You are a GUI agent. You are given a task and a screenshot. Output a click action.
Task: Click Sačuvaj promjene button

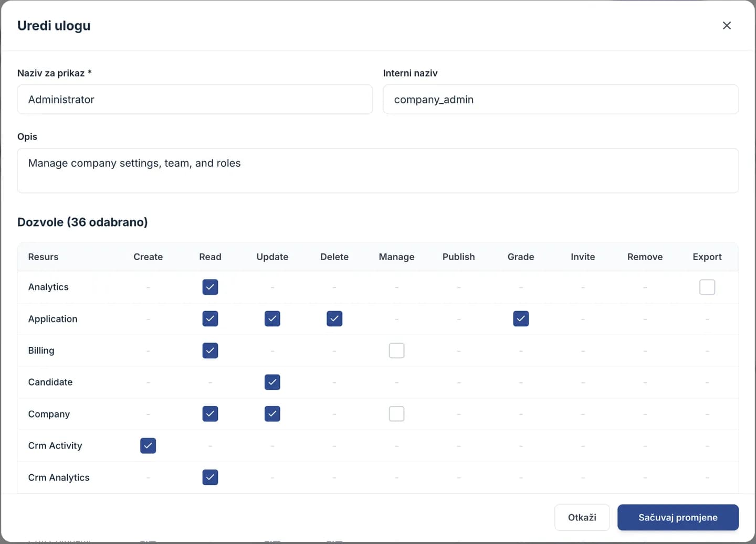click(678, 517)
